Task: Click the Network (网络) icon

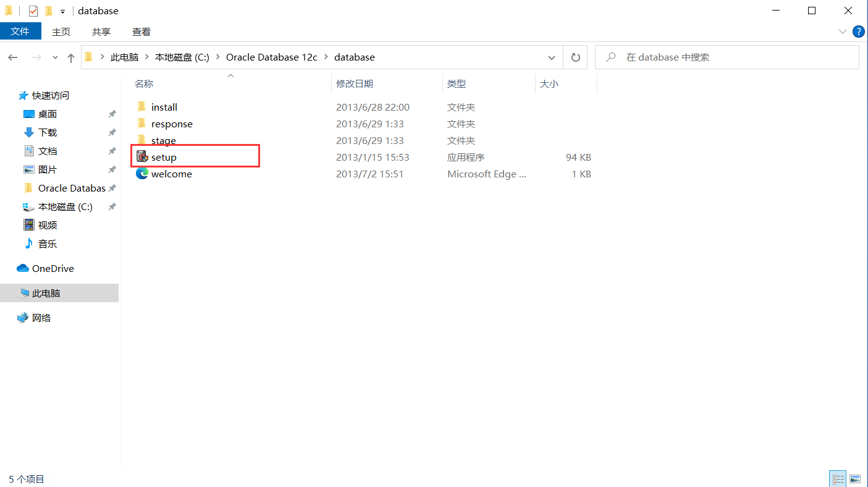Action: [x=23, y=318]
